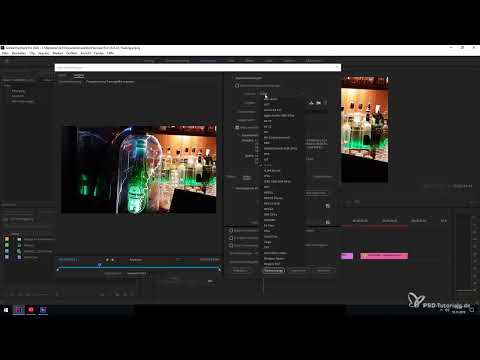Image resolution: width=480 pixels, height=360 pixels.
Task: Switch to the Ausgabe tab
Action: pyautogui.click(x=79, y=75)
